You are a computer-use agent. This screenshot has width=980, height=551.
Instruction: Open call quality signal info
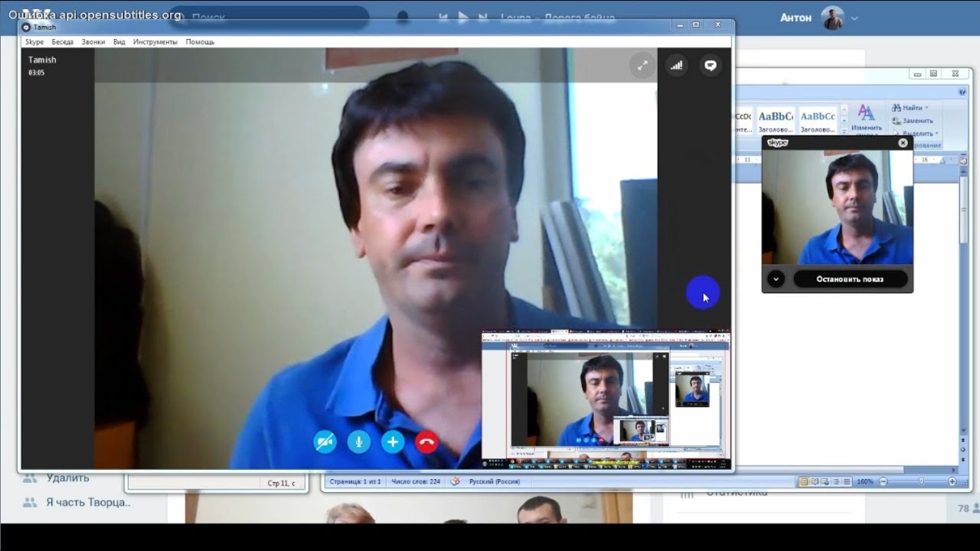(x=676, y=65)
